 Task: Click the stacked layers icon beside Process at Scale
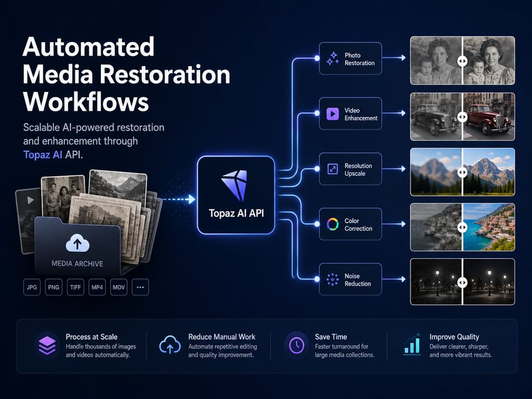click(x=47, y=345)
